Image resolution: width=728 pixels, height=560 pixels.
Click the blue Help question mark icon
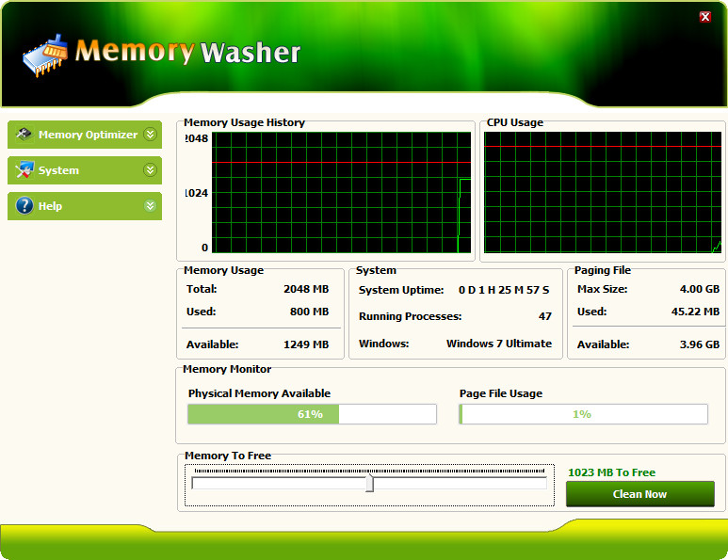24,205
